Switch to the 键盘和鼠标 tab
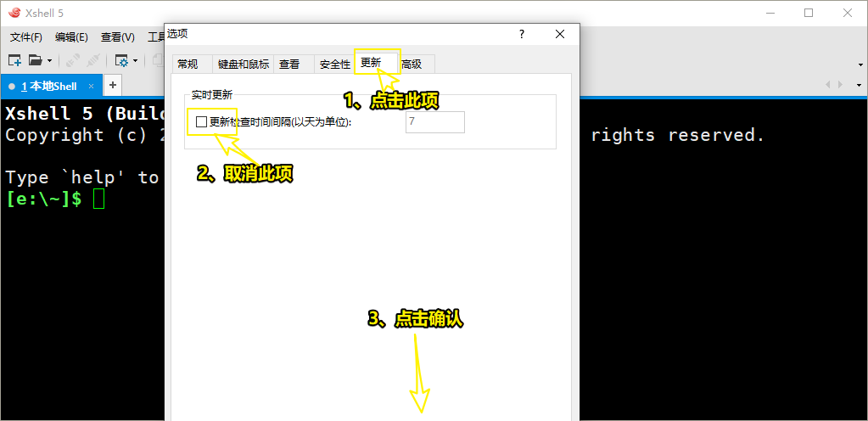The width and height of the screenshot is (868, 421). (243, 64)
